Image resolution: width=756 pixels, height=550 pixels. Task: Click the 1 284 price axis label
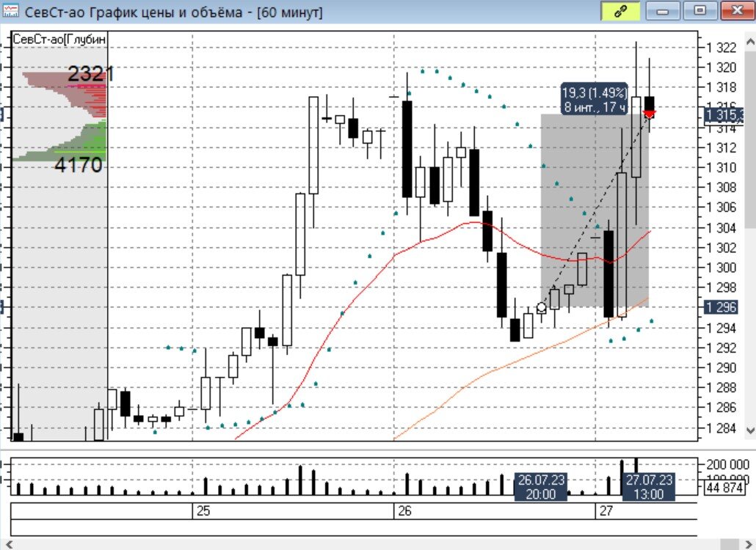pos(722,428)
